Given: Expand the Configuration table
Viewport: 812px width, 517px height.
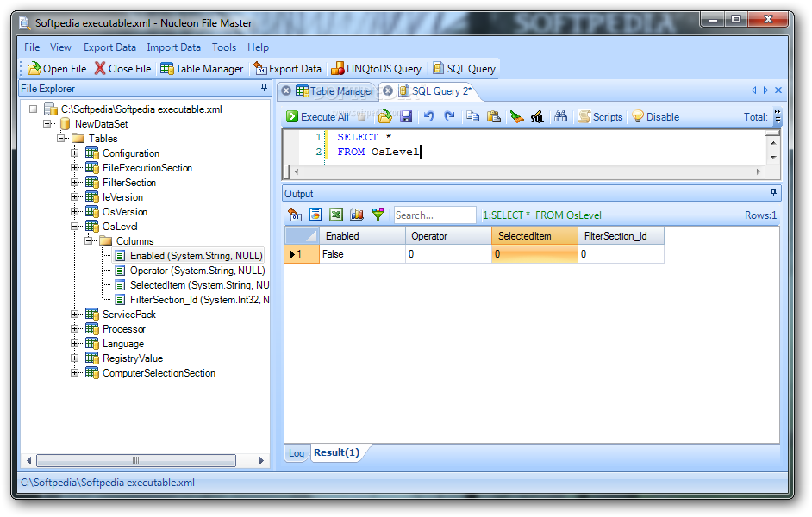Looking at the screenshot, I should 75,153.
